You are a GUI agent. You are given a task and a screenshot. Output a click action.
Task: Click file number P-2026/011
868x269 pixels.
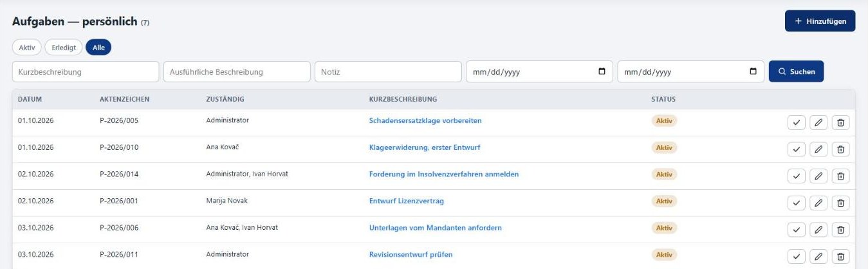coord(119,255)
